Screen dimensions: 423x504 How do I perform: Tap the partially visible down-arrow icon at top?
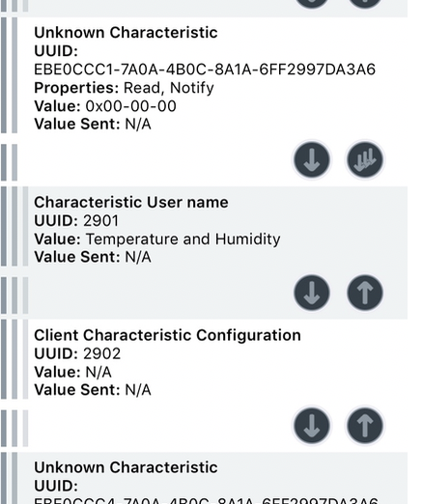pyautogui.click(x=312, y=3)
